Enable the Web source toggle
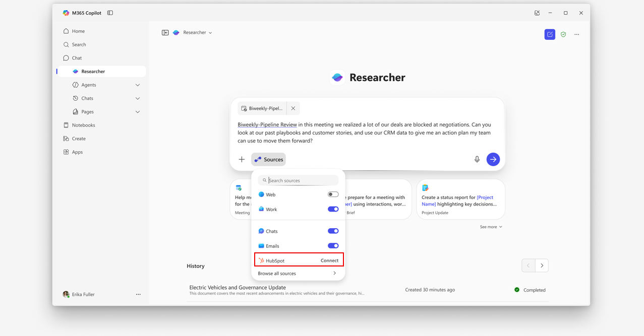644x336 pixels. click(x=333, y=194)
